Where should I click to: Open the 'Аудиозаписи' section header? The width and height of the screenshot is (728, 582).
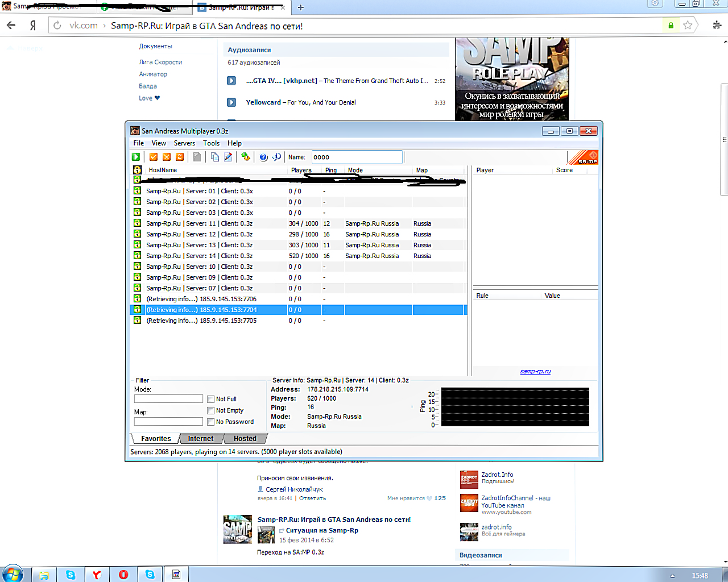point(249,50)
